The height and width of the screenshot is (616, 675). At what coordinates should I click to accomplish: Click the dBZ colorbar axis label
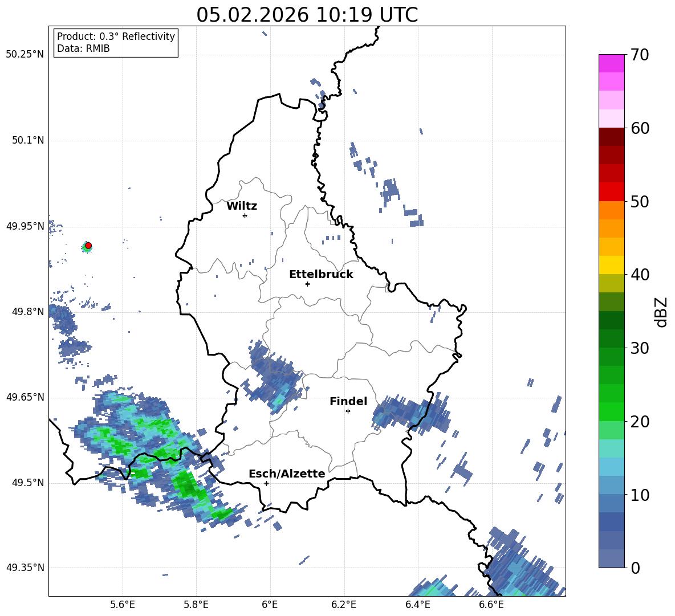[x=660, y=312]
